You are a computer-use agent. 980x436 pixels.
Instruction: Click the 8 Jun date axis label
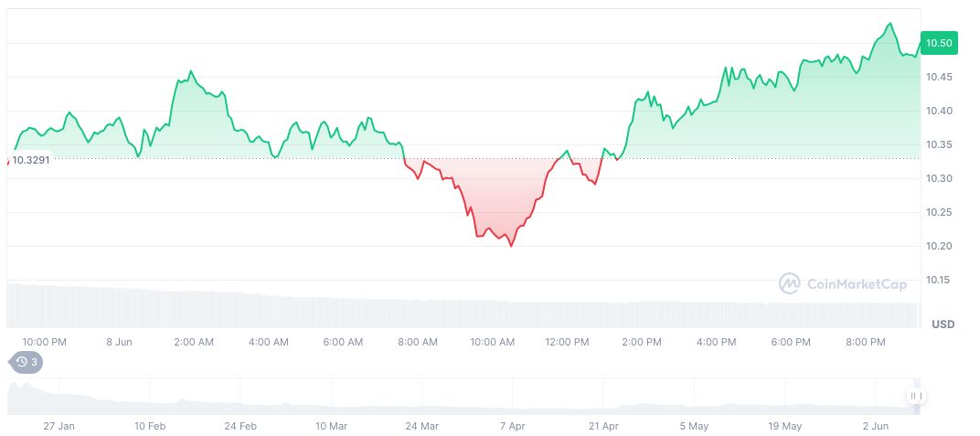(119, 342)
